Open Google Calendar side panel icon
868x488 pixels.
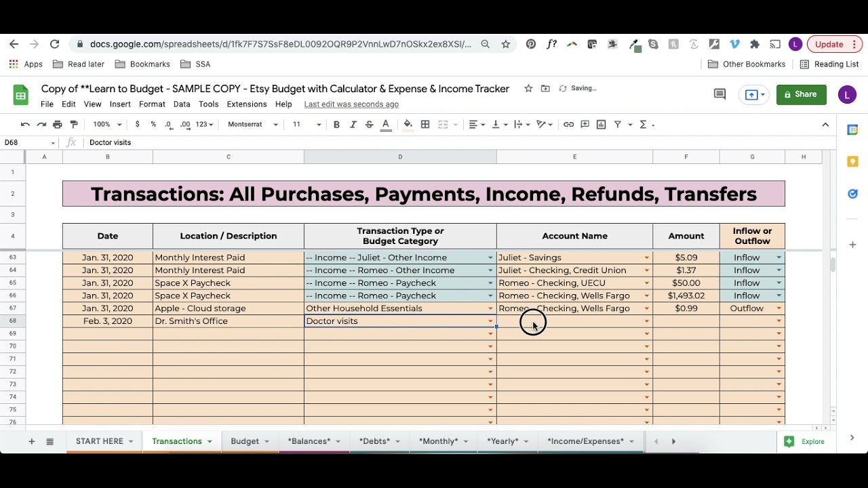[852, 129]
